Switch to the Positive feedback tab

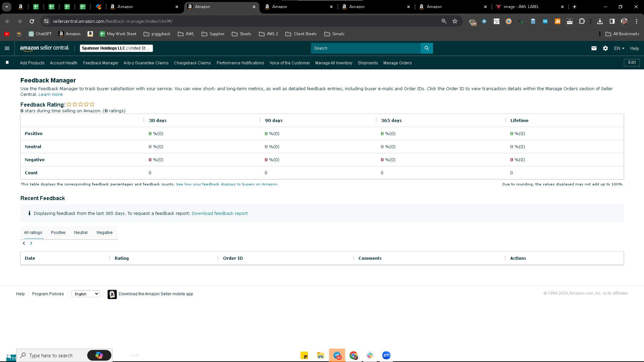(x=58, y=233)
